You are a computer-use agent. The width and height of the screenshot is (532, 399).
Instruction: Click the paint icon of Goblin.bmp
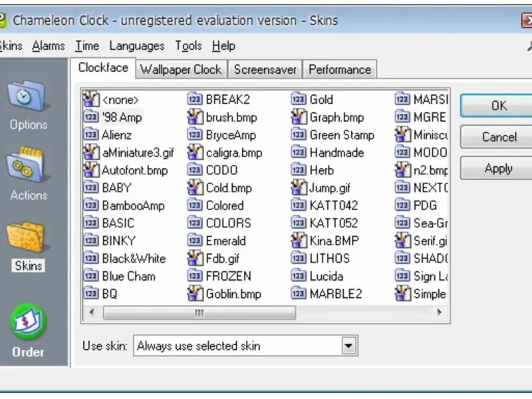(x=195, y=293)
